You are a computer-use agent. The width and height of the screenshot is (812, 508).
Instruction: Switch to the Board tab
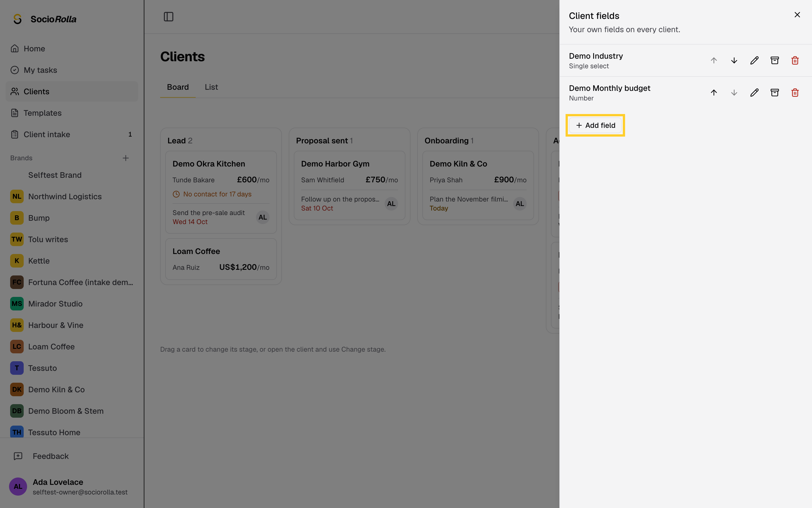pyautogui.click(x=178, y=87)
